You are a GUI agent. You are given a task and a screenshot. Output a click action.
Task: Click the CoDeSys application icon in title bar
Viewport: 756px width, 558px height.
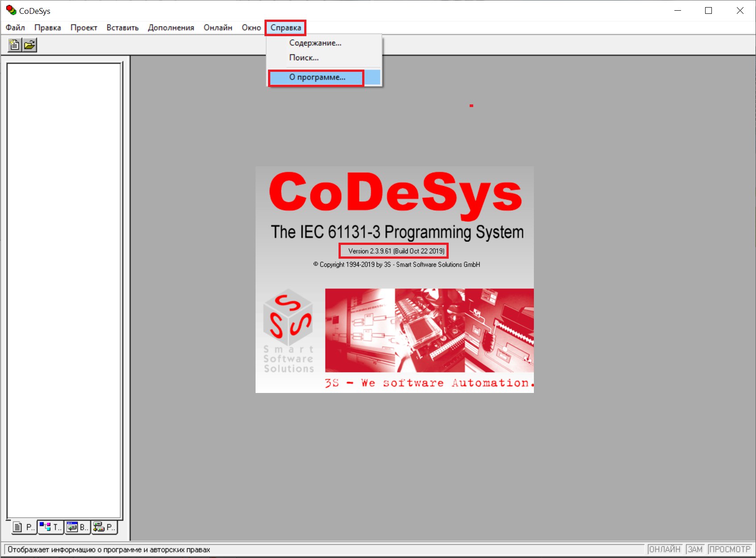click(11, 10)
